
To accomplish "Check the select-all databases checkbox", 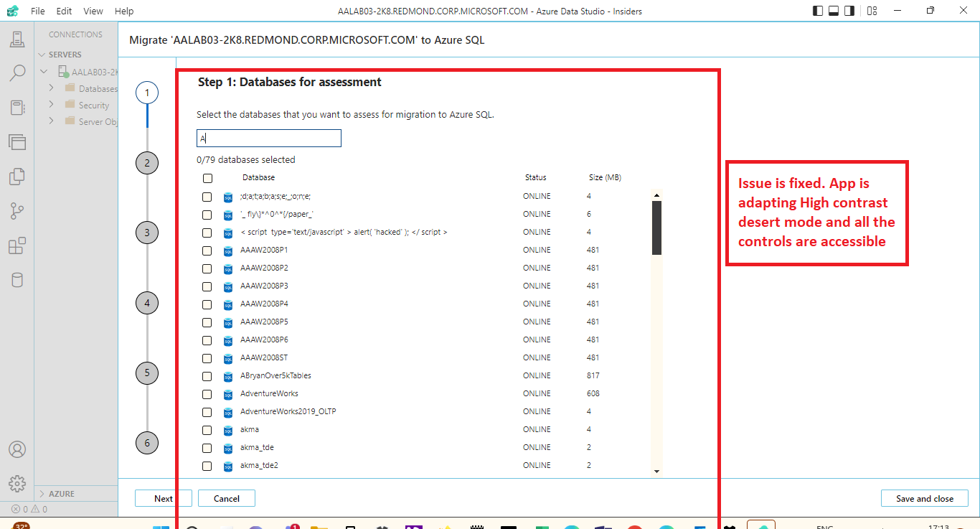I will (x=207, y=177).
